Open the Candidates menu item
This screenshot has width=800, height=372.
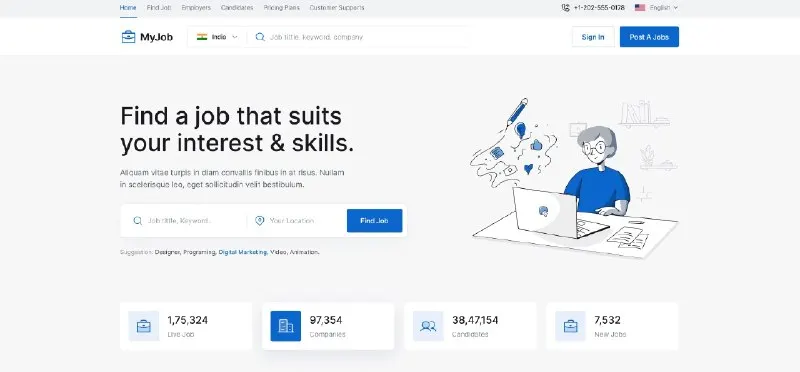point(237,8)
